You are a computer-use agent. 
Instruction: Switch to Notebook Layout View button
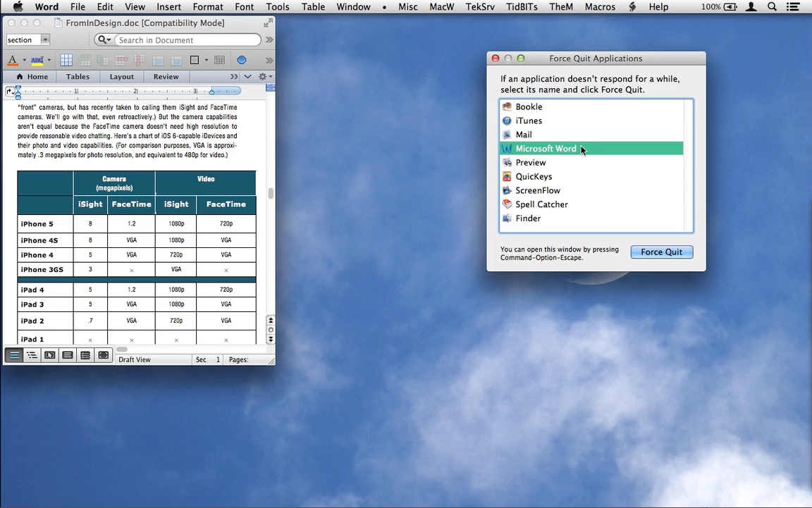[85, 355]
